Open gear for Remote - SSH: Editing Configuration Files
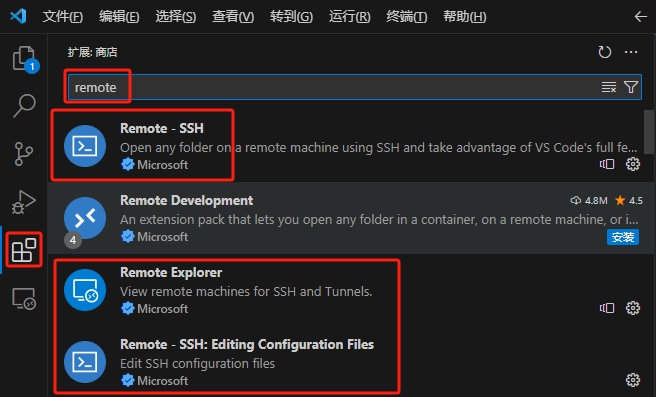Image resolution: width=656 pixels, height=397 pixels. coord(633,380)
